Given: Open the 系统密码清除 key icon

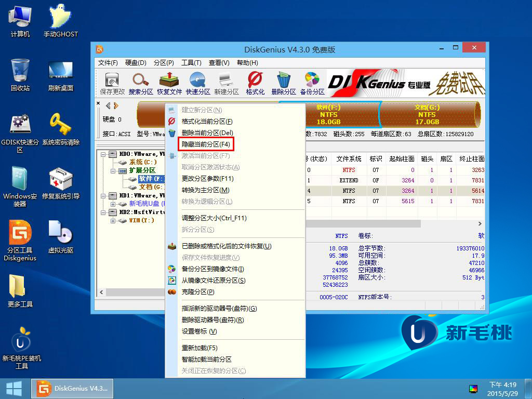Looking at the screenshot, I should (61, 129).
